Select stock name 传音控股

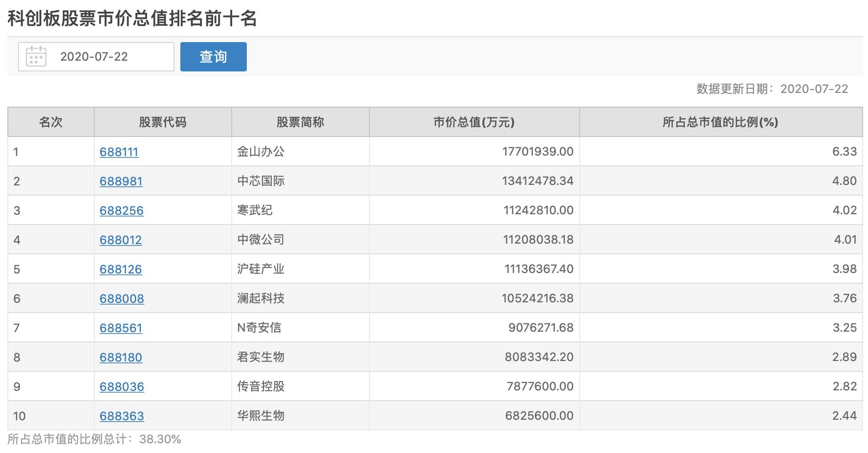260,386
